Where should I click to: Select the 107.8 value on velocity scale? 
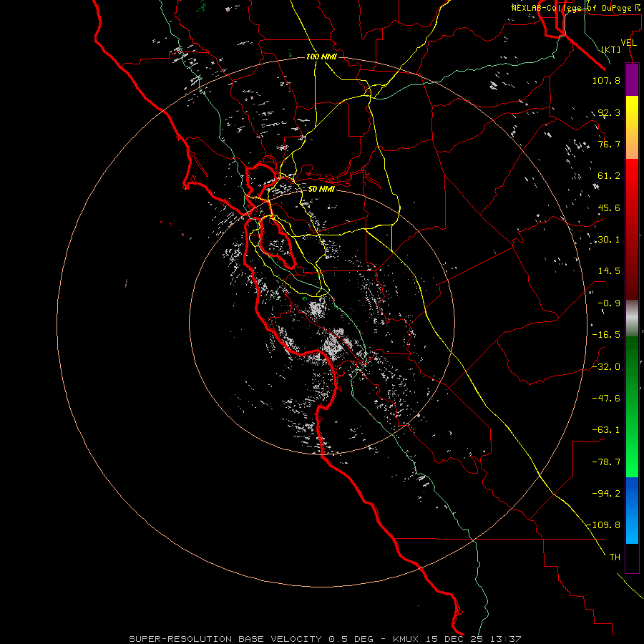point(606,80)
